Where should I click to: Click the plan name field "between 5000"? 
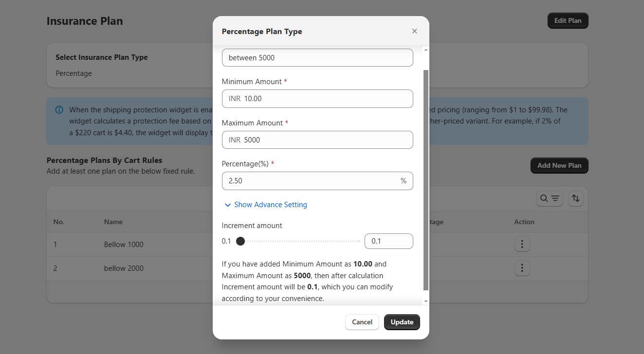tap(317, 58)
